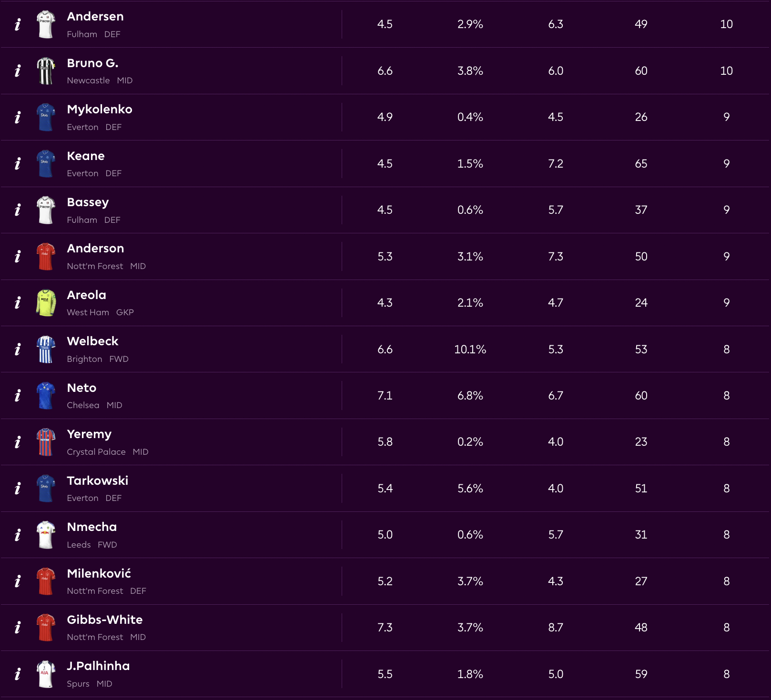Select Bruno G.'s Newcastle striped shirt
The image size is (771, 700).
pyautogui.click(x=46, y=71)
